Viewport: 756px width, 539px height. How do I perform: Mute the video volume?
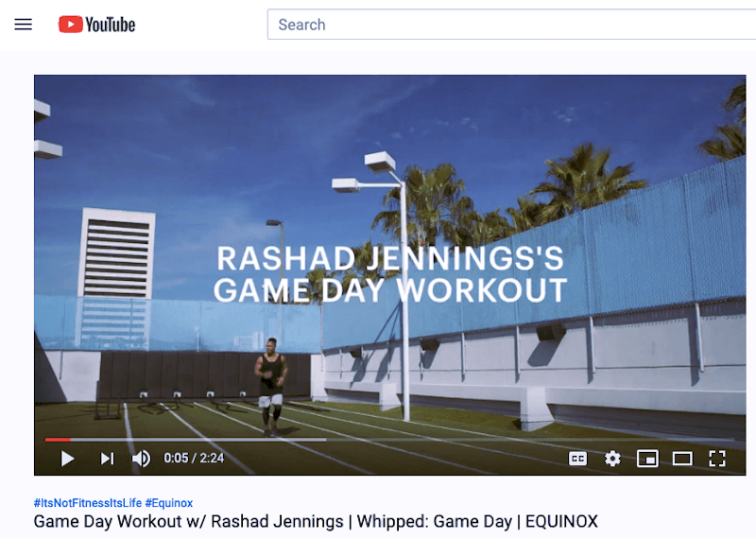coord(141,459)
